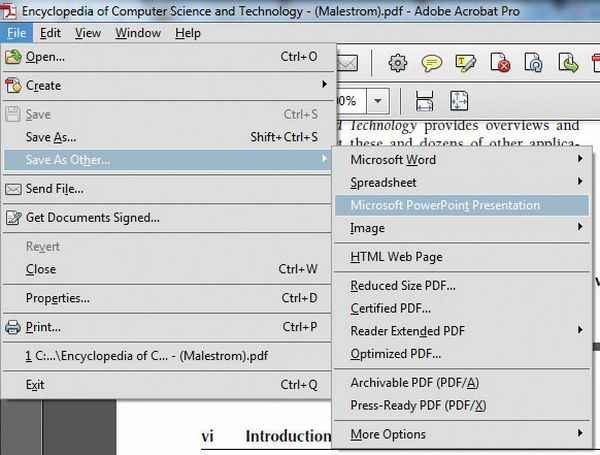
Task: Click the Create PDF icon
Action: point(13,85)
